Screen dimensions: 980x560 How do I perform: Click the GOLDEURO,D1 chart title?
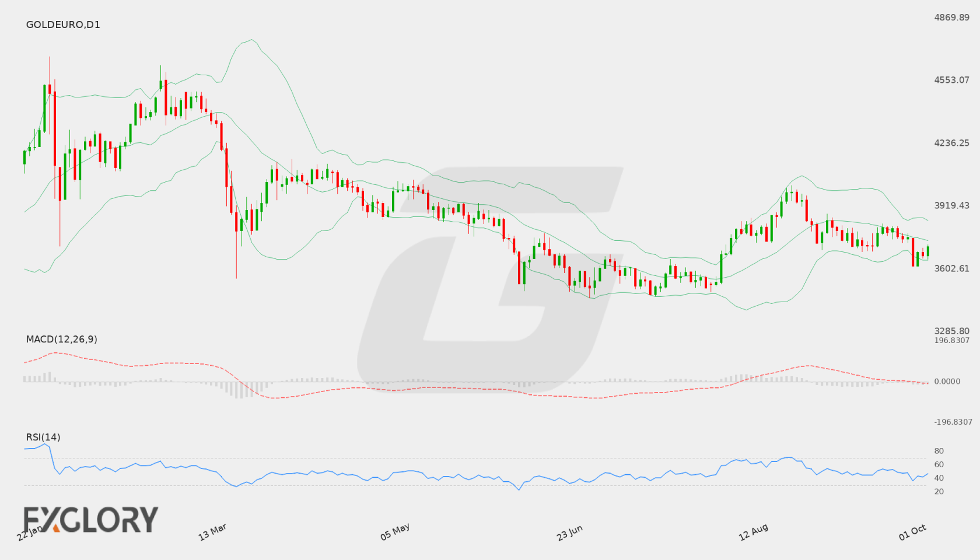63,24
